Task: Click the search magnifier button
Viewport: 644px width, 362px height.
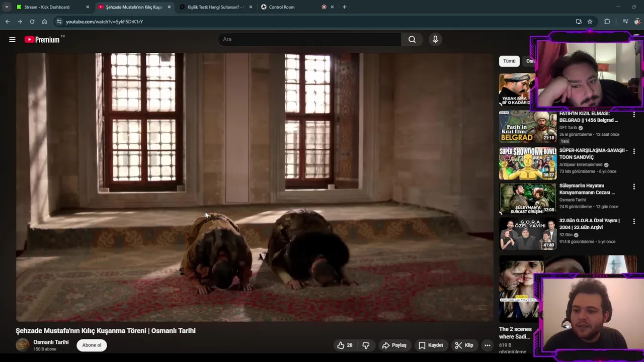Action: coord(412,39)
